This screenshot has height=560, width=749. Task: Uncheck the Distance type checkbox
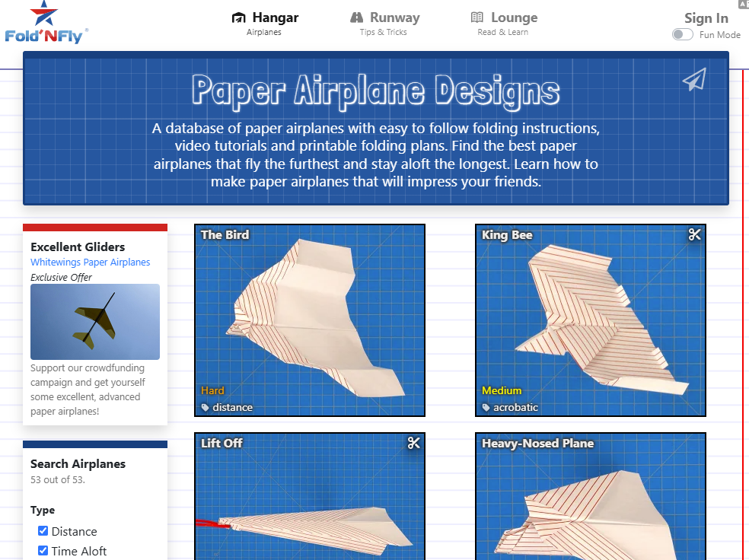[43, 531]
